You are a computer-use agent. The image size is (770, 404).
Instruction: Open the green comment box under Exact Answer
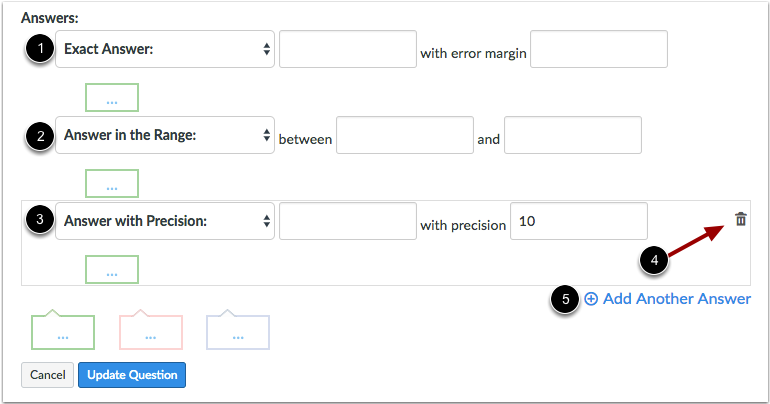pyautogui.click(x=112, y=97)
